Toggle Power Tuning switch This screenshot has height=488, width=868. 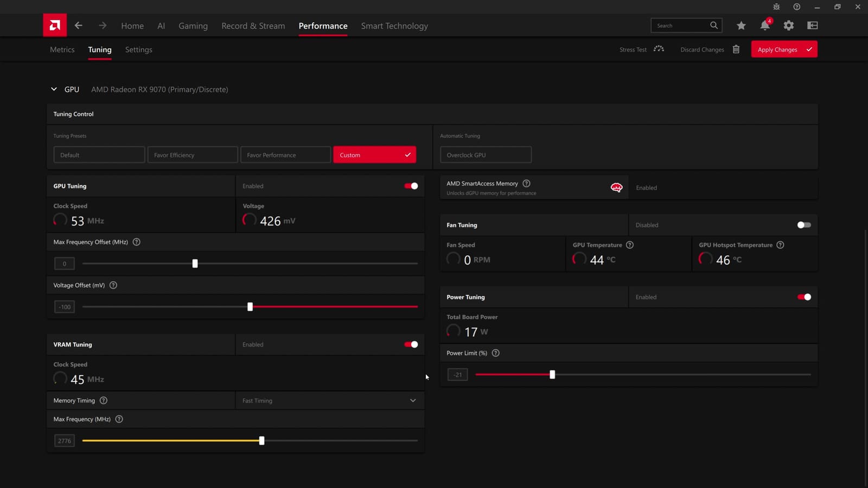coord(804,297)
